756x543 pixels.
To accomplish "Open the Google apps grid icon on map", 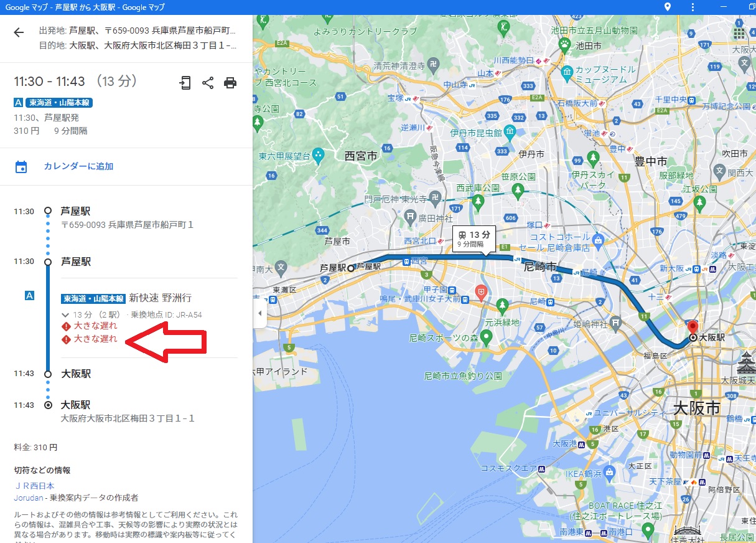I will (x=739, y=34).
